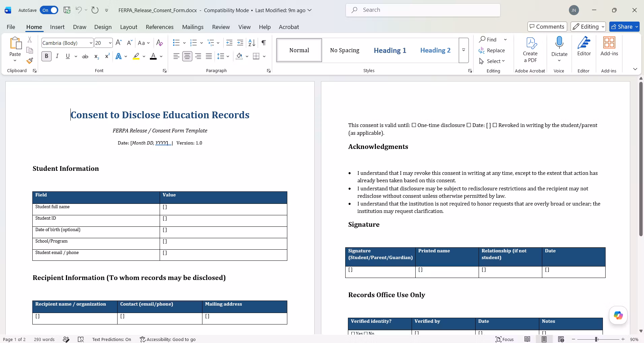Toggle Focus mode in status bar
Image resolution: width=644 pixels, height=343 pixels.
coord(504,339)
